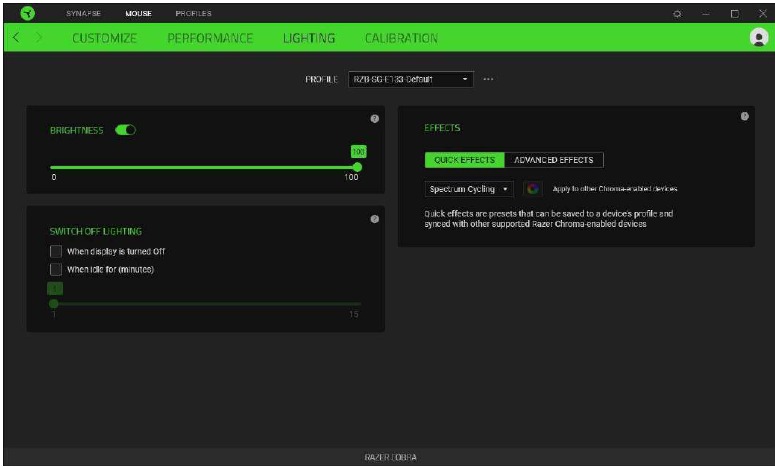Select the Advanced Effects button

(553, 160)
